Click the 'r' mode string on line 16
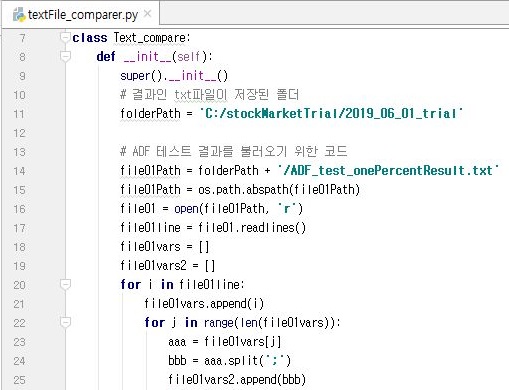Image resolution: width=509 pixels, height=390 pixels. (287, 209)
